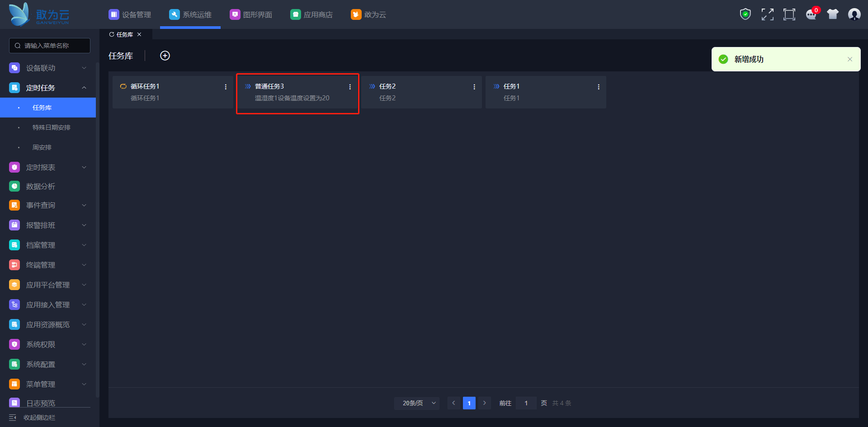
Task: Collapse sidebar via 收起侧边栏
Action: 33,418
